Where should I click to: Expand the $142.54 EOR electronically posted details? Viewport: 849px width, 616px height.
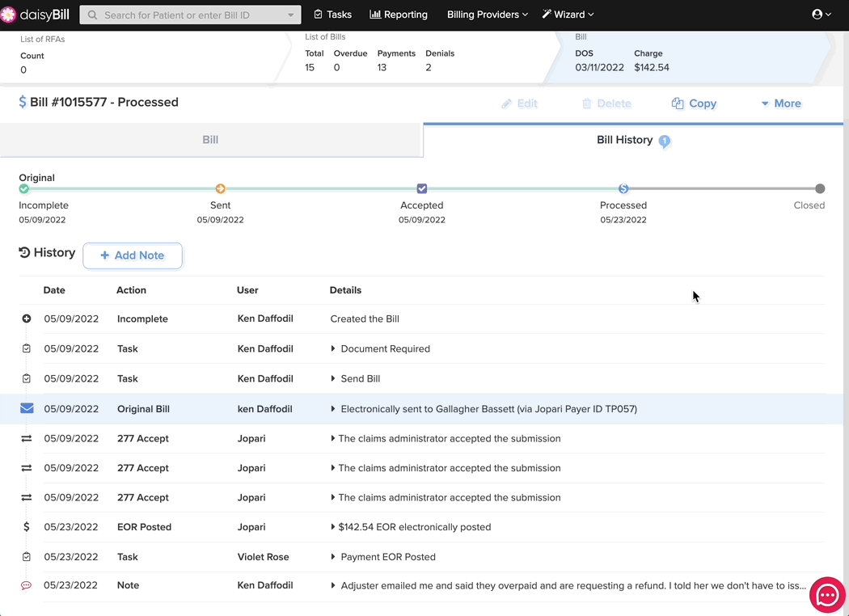(x=333, y=527)
